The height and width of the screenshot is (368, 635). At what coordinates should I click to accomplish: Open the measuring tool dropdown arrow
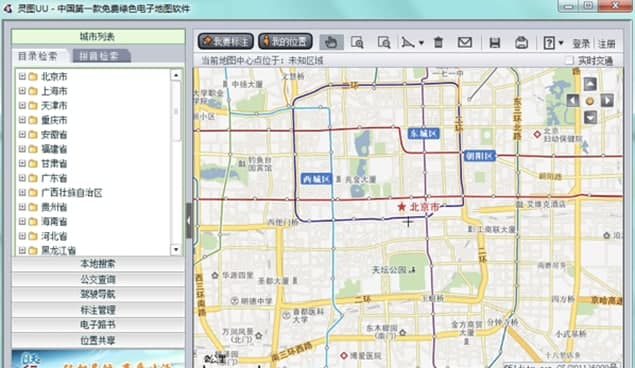tap(421, 43)
